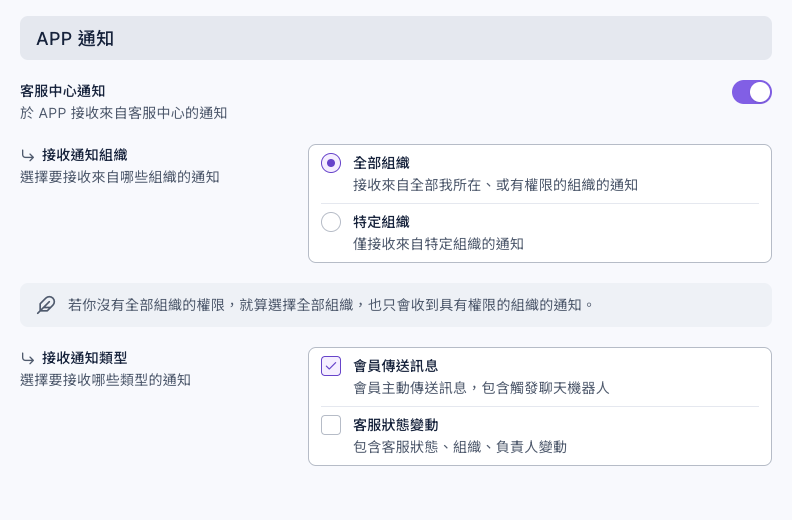The height and width of the screenshot is (520, 792).
Task: Click the feather icon in the info note
Action: click(46, 305)
